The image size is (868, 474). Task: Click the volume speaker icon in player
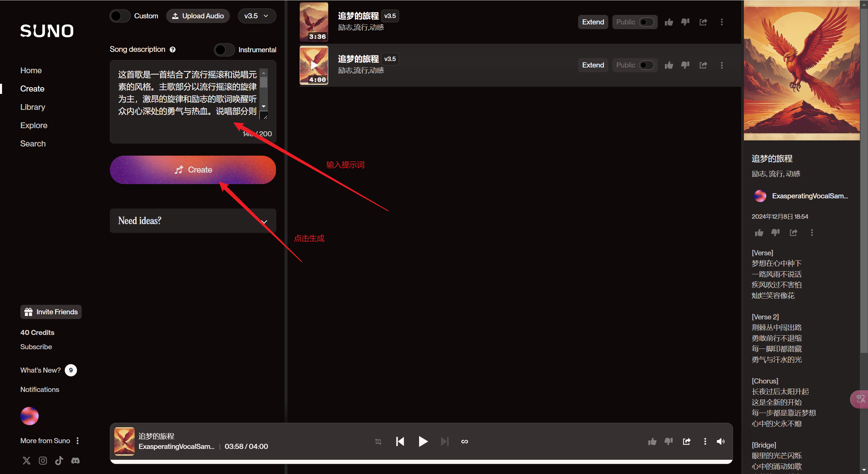coord(721,441)
